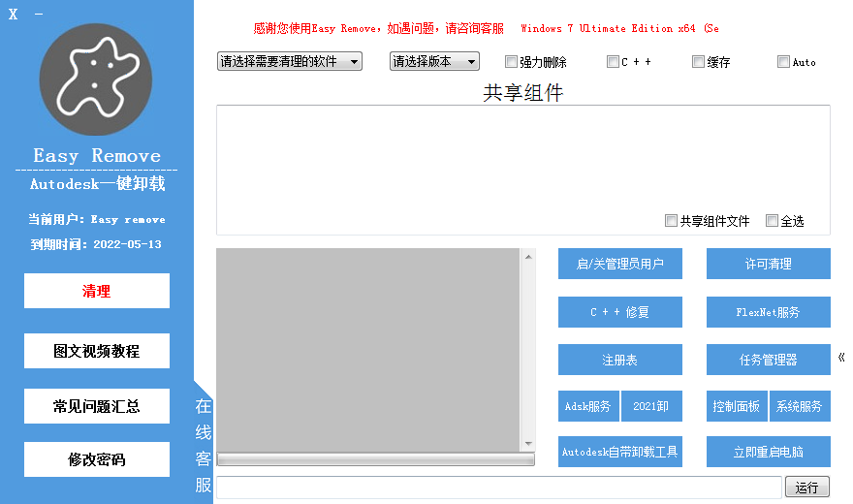Click the « collapse arrow at right edge
Viewport: 853px width, 504px height.
coord(841,358)
